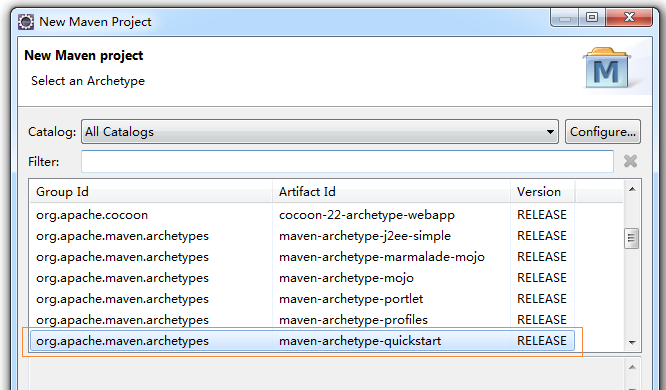
Task: Select the maven-archetype-j2ee-simple row
Action: [x=302, y=236]
